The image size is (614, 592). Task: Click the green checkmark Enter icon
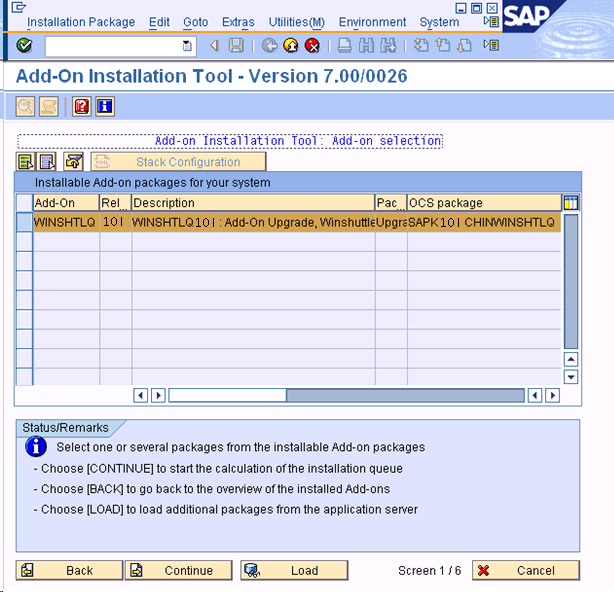click(x=24, y=45)
